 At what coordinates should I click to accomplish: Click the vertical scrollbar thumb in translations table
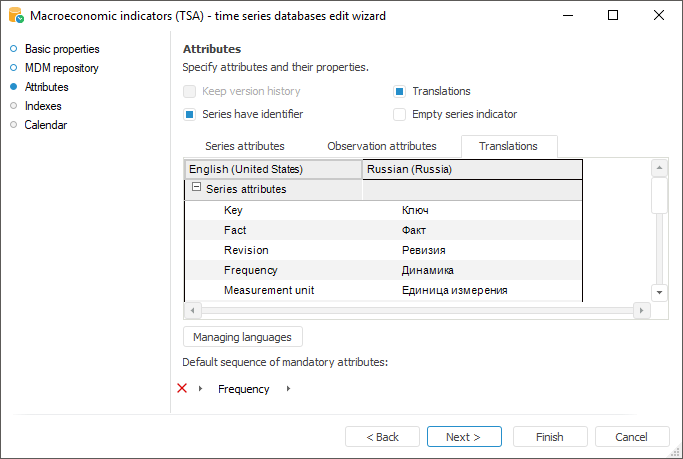click(659, 195)
